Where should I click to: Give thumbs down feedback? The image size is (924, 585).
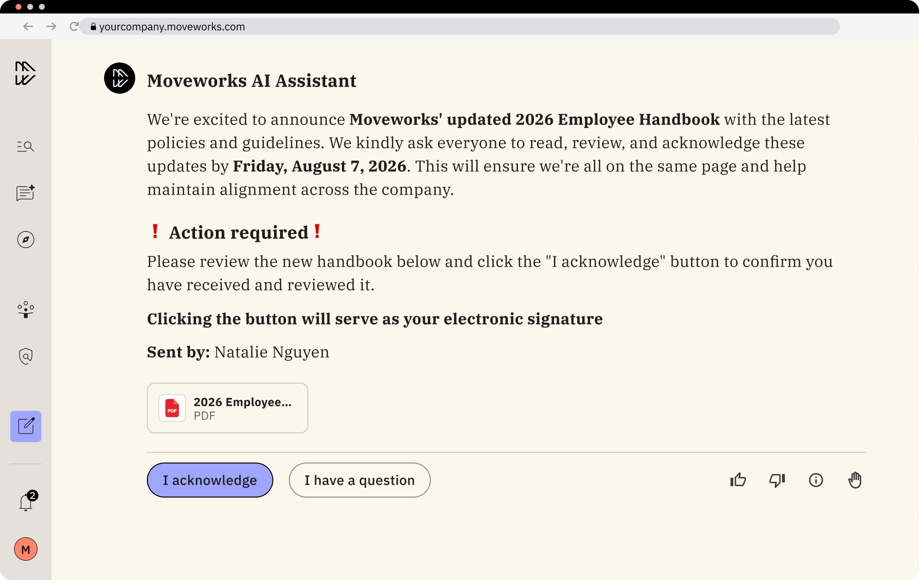click(777, 480)
